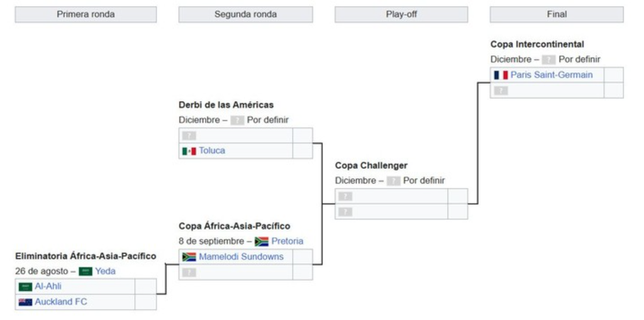Follow the Pretoria city link

pos(287,241)
